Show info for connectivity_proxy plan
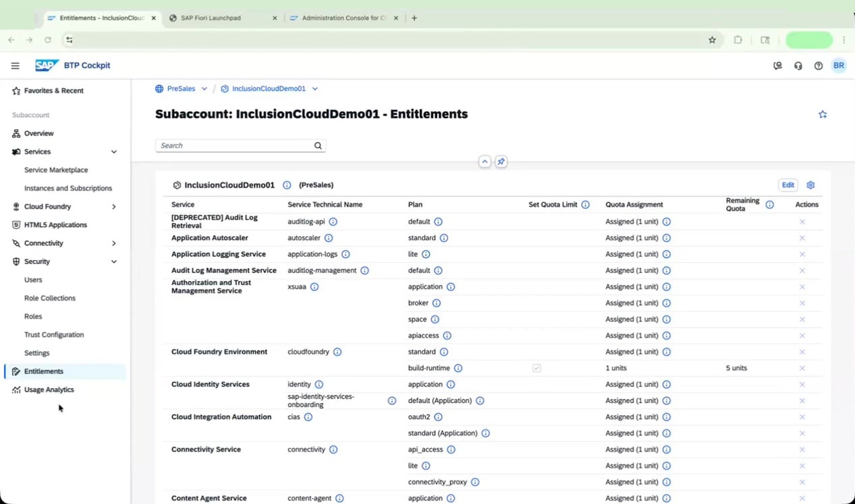The image size is (855, 504). click(x=475, y=482)
